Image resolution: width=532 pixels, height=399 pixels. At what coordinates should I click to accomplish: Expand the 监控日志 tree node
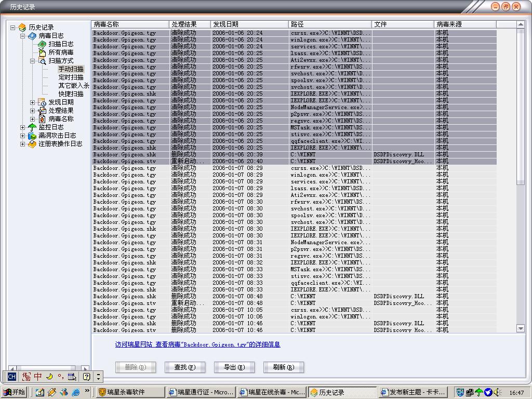(x=22, y=127)
